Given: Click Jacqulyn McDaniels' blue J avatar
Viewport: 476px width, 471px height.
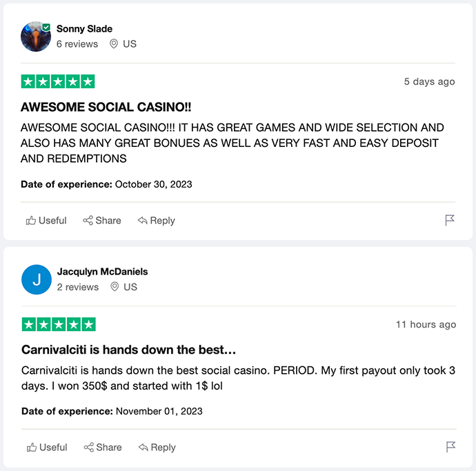Looking at the screenshot, I should tap(37, 279).
